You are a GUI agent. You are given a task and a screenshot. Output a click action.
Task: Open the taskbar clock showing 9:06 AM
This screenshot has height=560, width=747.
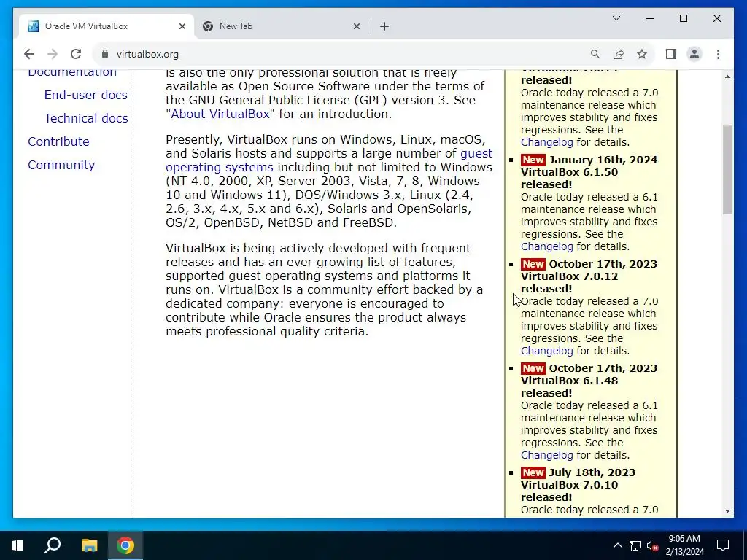684,545
